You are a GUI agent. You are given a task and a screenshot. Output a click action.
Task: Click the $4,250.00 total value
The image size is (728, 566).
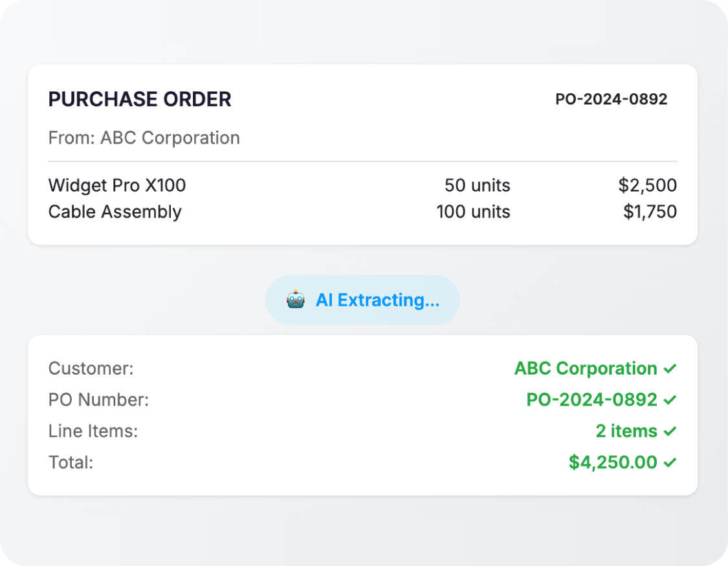tap(612, 463)
